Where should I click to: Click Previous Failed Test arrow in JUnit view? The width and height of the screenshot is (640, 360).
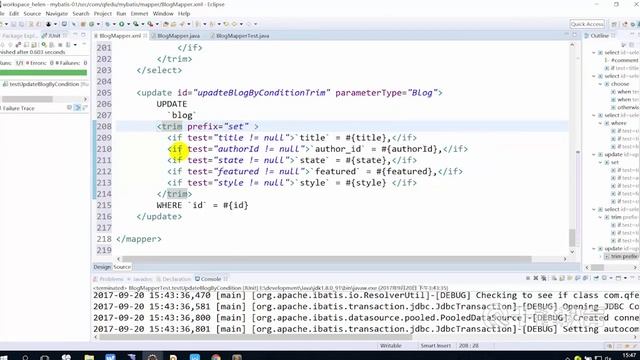(x=10, y=45)
